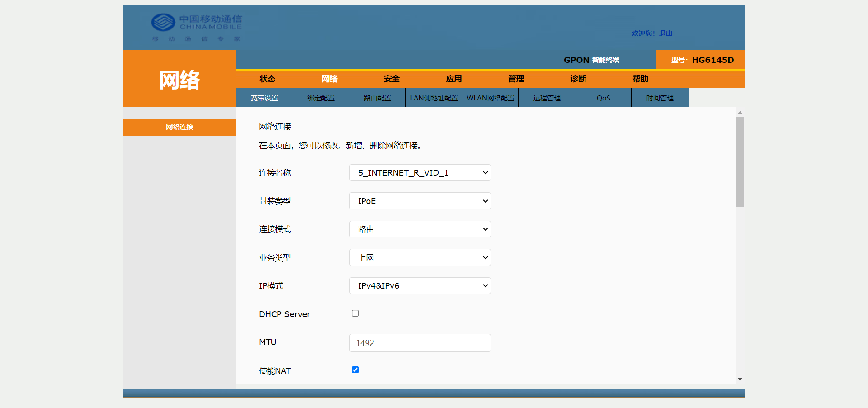The width and height of the screenshot is (868, 408).
Task: Uncheck the 使能NAT checkbox
Action: click(355, 370)
